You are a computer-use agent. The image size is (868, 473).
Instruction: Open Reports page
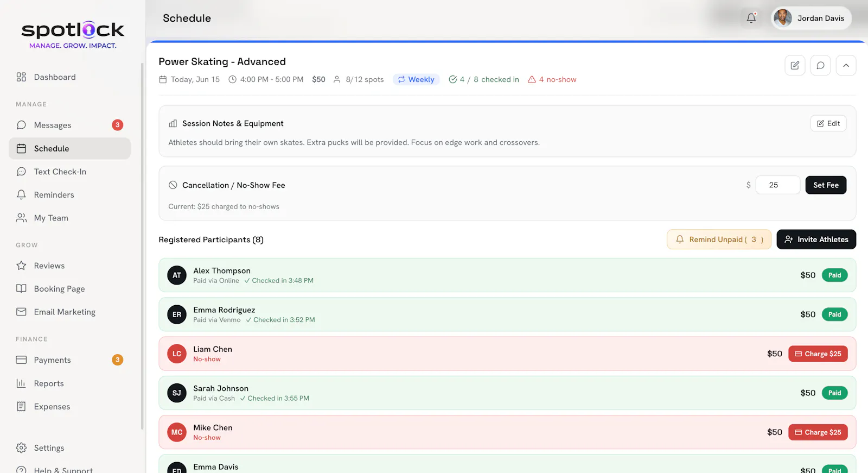[x=69, y=383]
